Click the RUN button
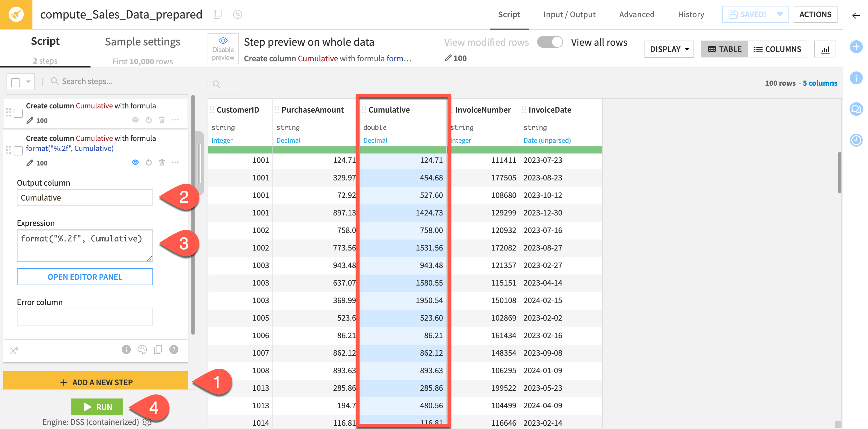868x429 pixels. point(97,407)
